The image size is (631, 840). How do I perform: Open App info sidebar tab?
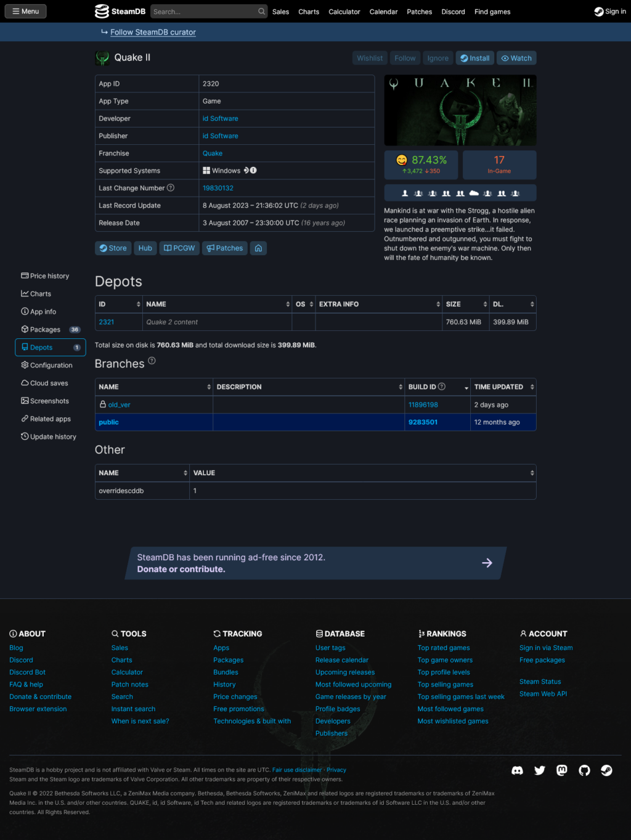click(50, 312)
